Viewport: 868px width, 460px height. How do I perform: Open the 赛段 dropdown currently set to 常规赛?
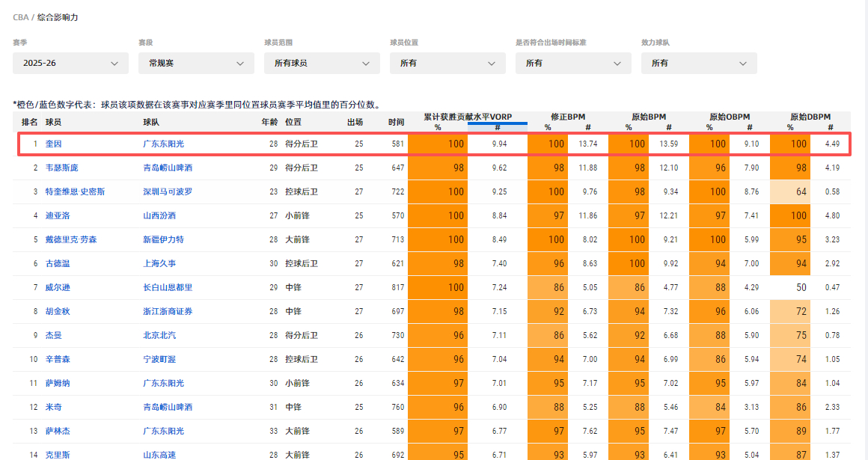tap(196, 63)
